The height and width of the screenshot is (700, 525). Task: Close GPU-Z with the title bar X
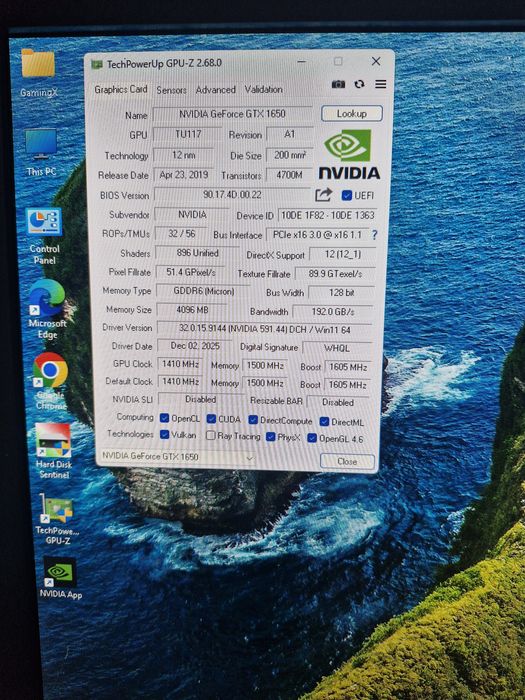pos(376,61)
